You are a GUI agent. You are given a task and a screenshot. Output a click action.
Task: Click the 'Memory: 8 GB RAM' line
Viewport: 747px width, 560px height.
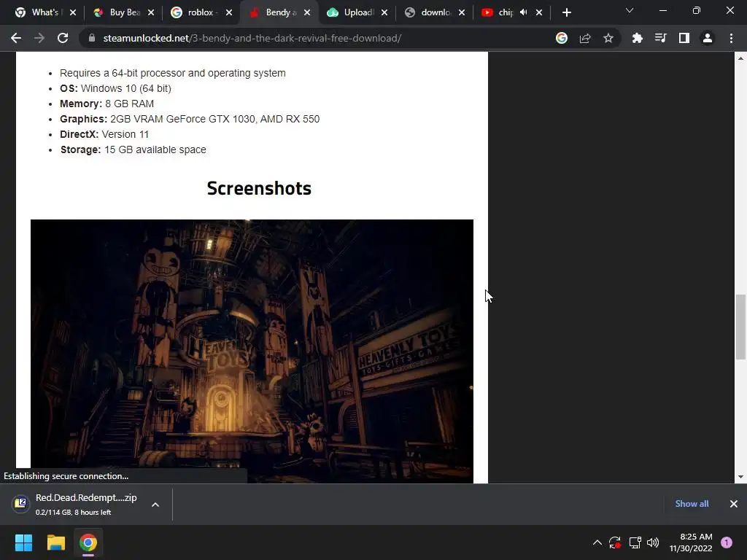[107, 104]
